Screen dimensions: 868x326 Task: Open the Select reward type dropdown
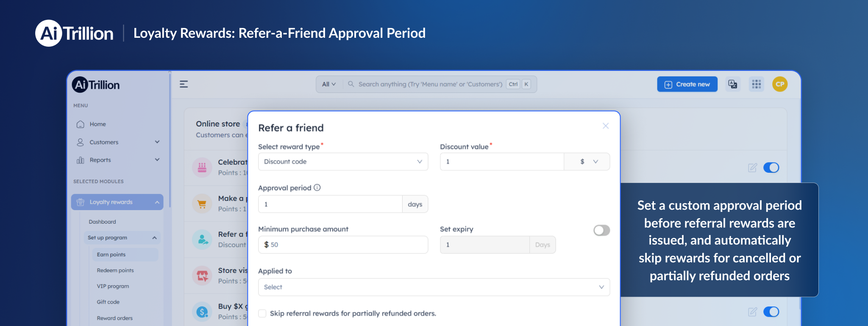343,162
